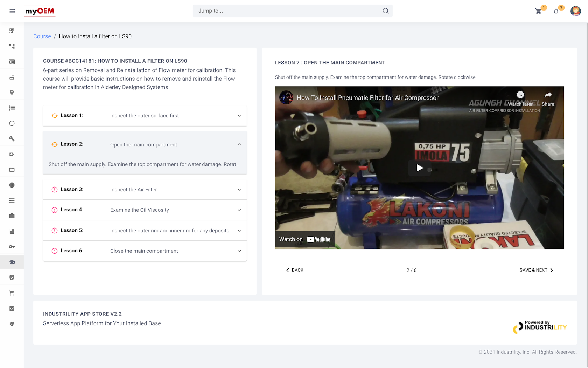
Task: Open the sidebar shopping cart icon
Action: click(x=12, y=293)
